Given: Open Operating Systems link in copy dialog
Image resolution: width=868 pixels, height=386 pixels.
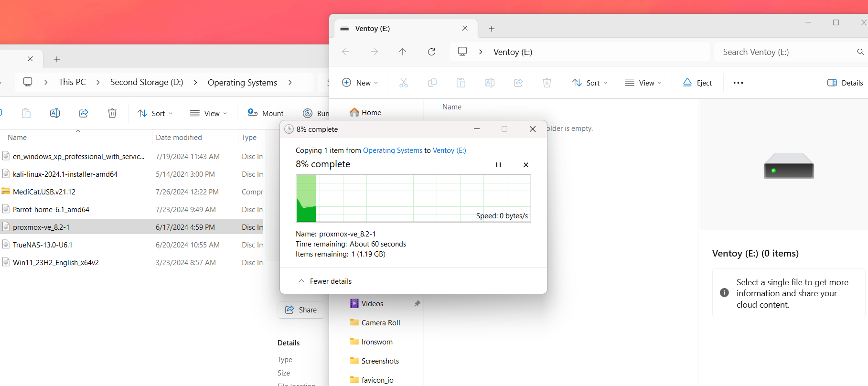Looking at the screenshot, I should (393, 150).
